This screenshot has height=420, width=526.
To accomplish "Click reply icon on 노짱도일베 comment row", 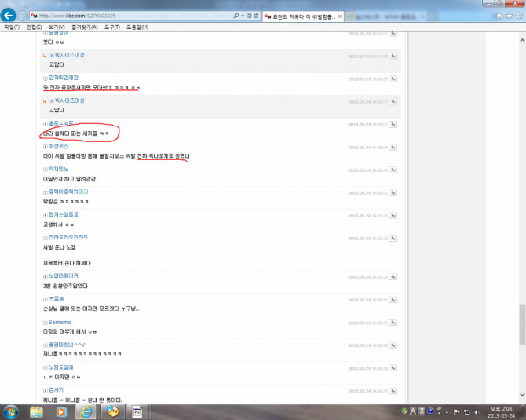I will (x=393, y=368).
